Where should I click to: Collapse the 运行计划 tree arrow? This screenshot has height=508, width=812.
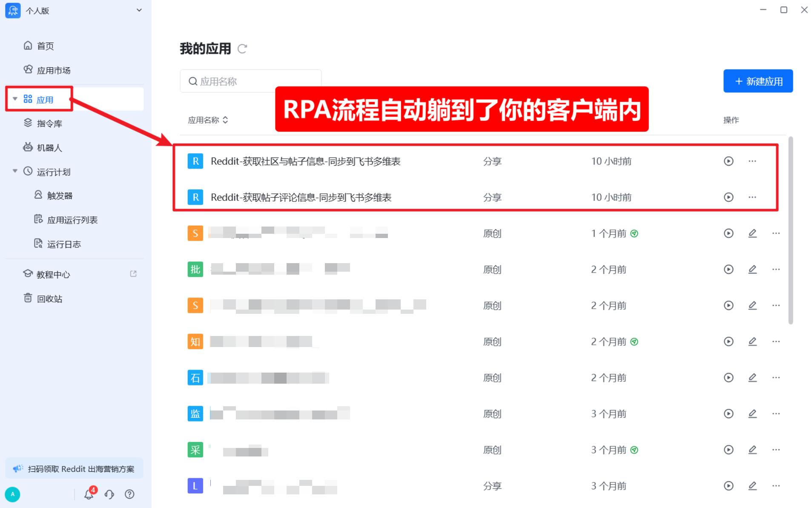15,171
